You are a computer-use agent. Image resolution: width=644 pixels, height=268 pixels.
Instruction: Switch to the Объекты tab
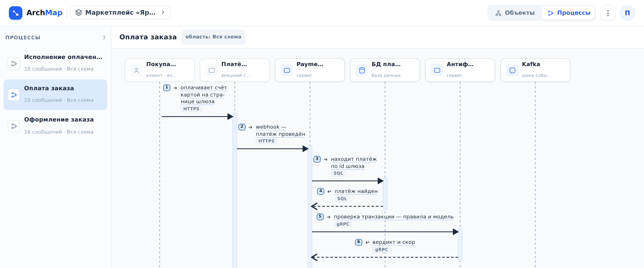click(x=515, y=13)
